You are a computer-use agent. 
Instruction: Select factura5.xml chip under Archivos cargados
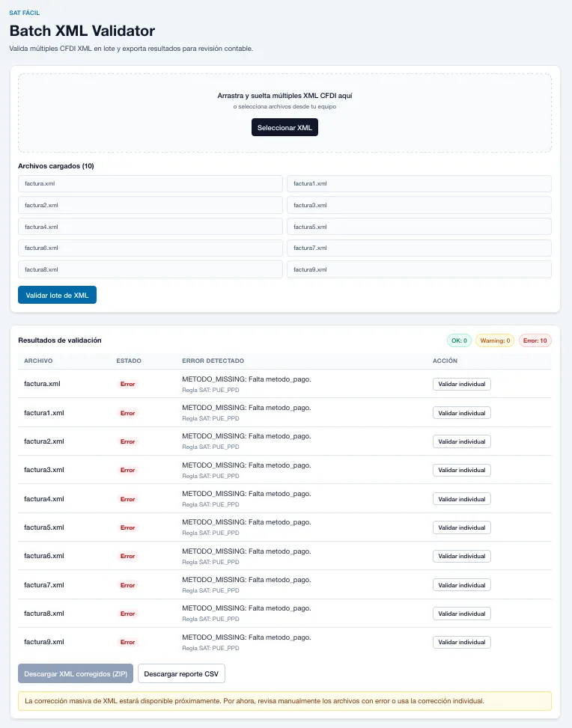[x=419, y=227]
